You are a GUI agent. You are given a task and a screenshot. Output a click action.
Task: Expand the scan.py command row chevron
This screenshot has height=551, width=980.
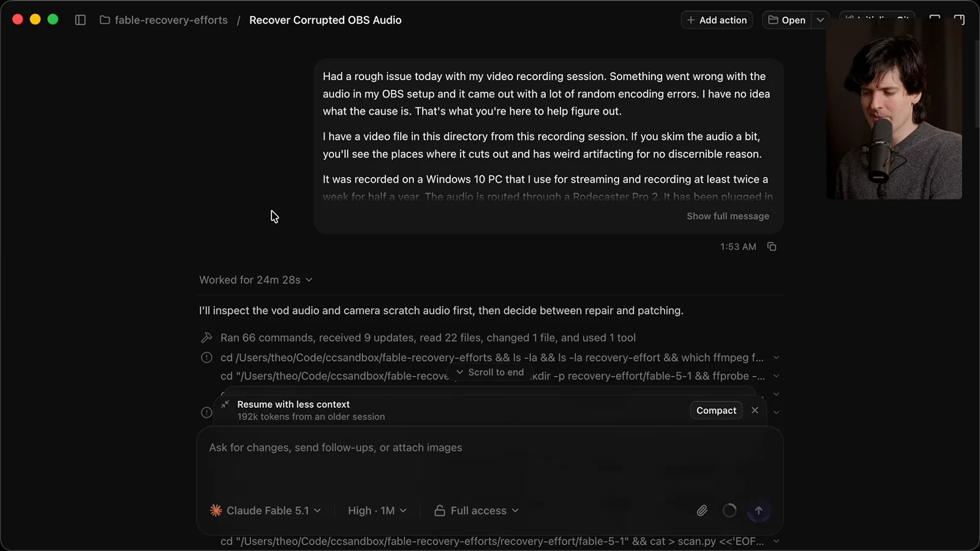tap(776, 541)
